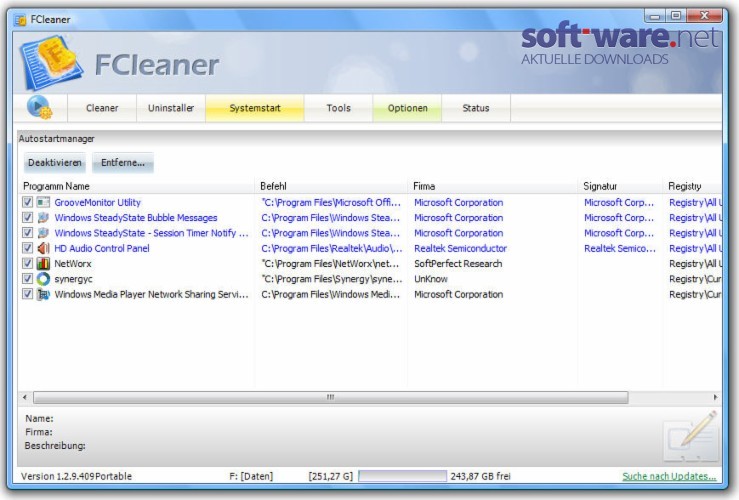Select the Systemstart tab
Screen dimensions: 739x500
[x=255, y=108]
